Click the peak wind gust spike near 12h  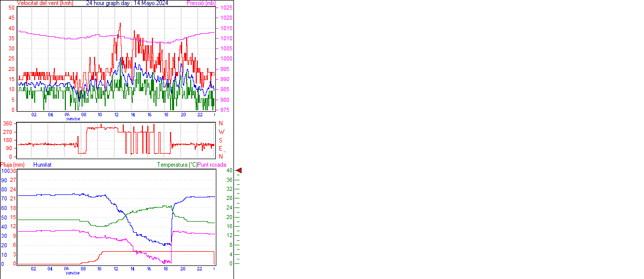pyautogui.click(x=120, y=24)
